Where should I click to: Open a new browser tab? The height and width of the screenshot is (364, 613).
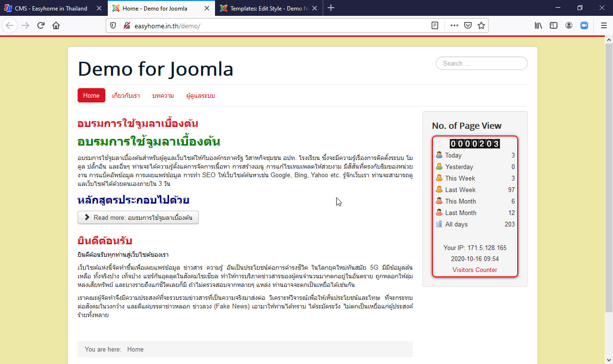tap(331, 8)
